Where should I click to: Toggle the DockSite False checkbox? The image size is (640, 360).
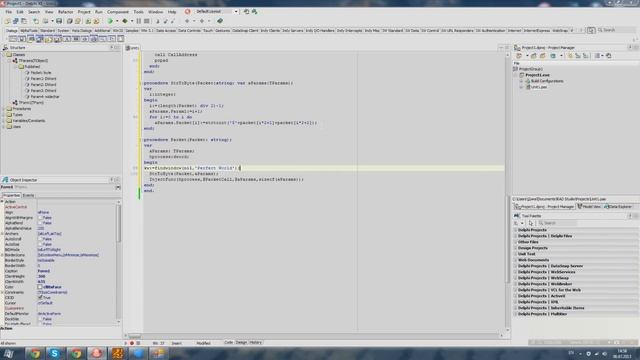pyautogui.click(x=40, y=319)
